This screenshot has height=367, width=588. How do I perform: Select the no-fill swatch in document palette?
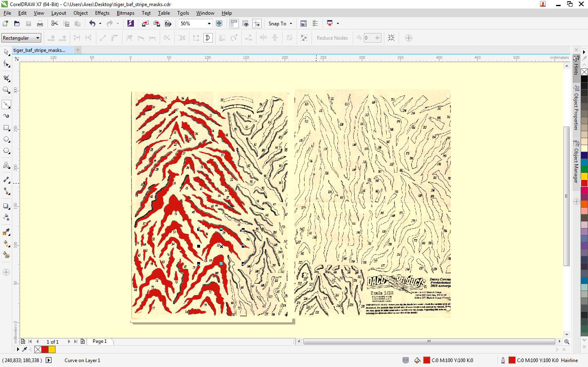(x=38, y=349)
